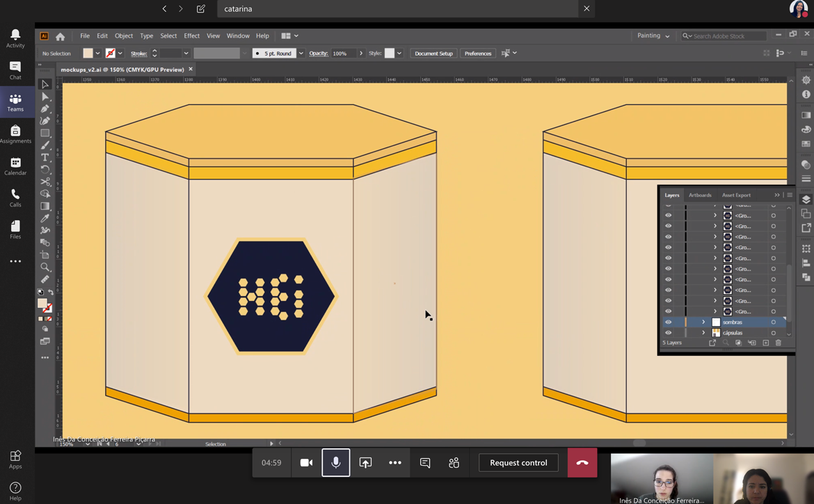Image resolution: width=814 pixels, height=504 pixels.
Task: Expand the sombras layer
Action: [x=703, y=323]
